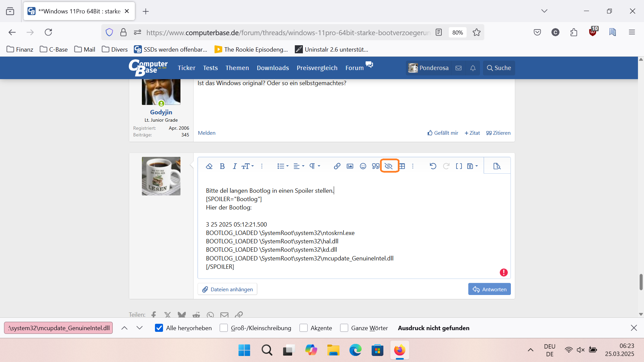
Task: Open the Downloads menu item
Action: (x=273, y=68)
